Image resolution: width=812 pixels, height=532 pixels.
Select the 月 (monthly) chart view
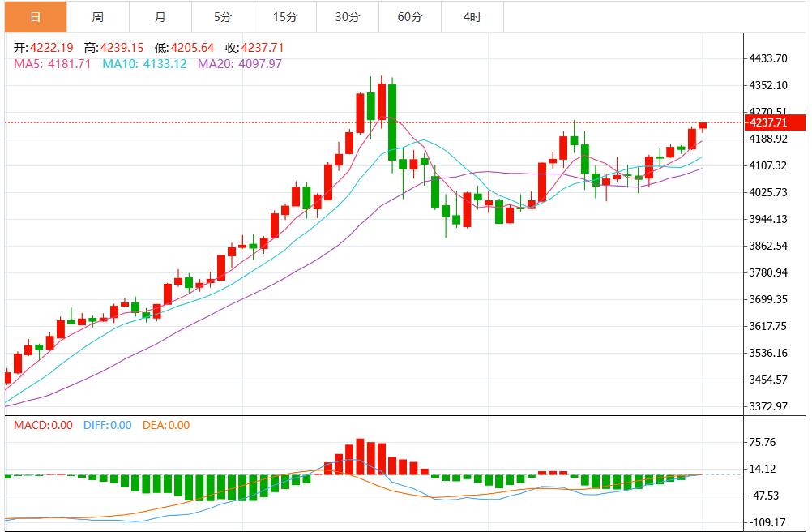click(160, 15)
